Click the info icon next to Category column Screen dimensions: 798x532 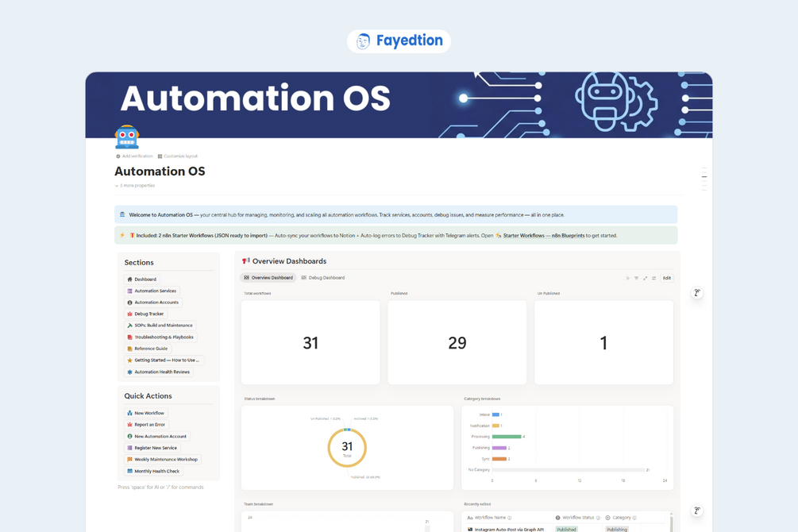point(634,518)
